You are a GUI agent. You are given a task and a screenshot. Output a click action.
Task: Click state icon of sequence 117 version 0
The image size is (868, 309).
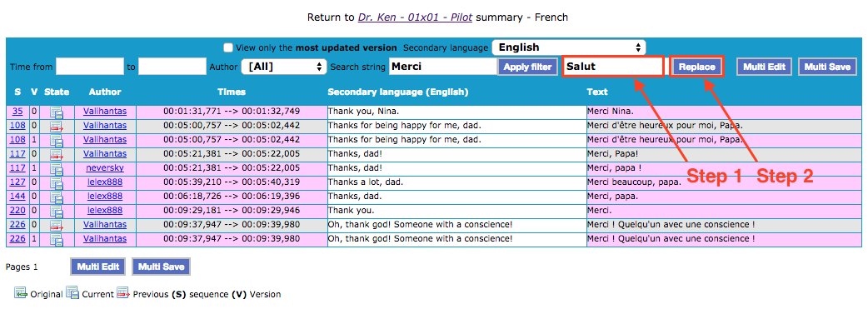[x=57, y=154]
